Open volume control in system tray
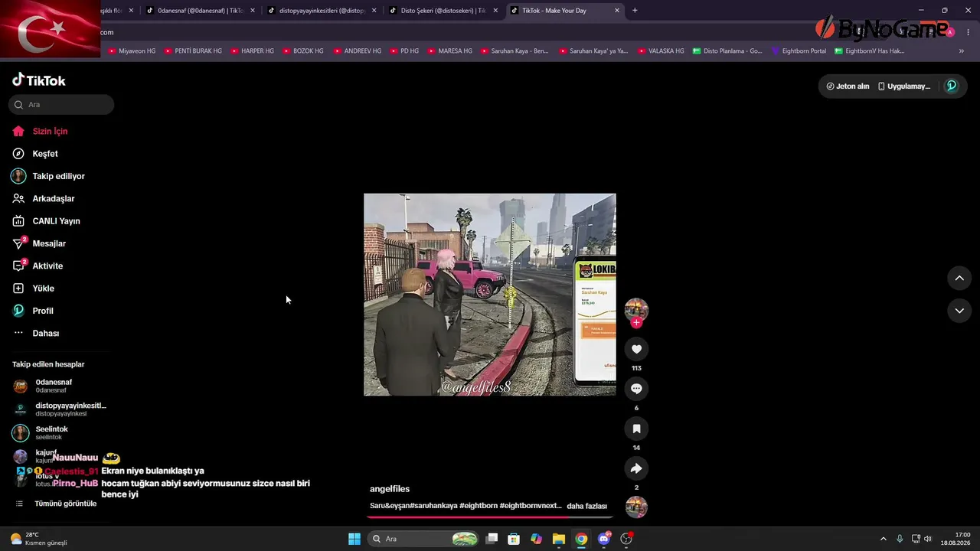Image resolution: width=980 pixels, height=551 pixels. (x=928, y=539)
